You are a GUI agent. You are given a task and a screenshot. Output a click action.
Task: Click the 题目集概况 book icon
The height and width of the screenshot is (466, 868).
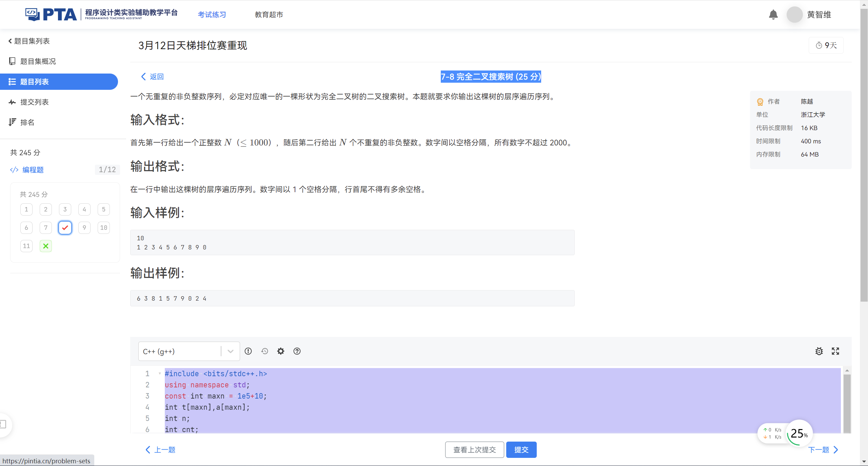pos(12,61)
